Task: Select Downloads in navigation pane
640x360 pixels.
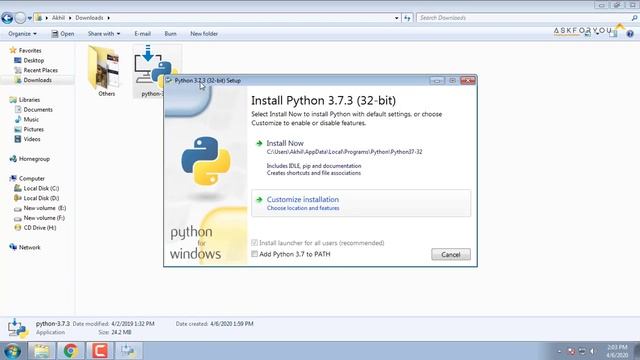Action: 38,80
